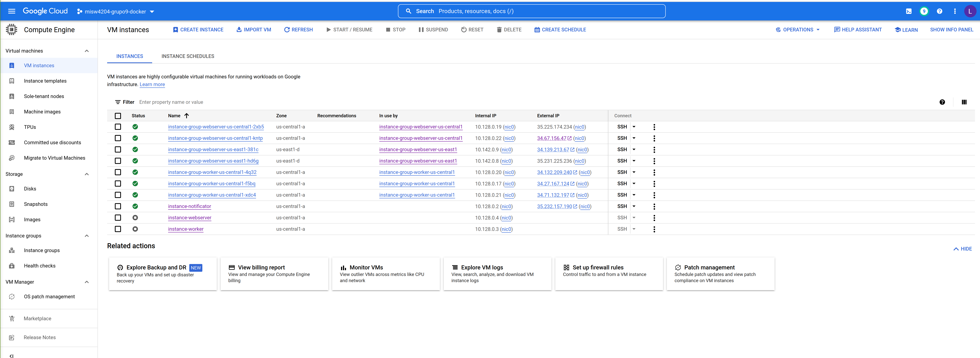Click the CREATE INSTANCE button

(198, 29)
